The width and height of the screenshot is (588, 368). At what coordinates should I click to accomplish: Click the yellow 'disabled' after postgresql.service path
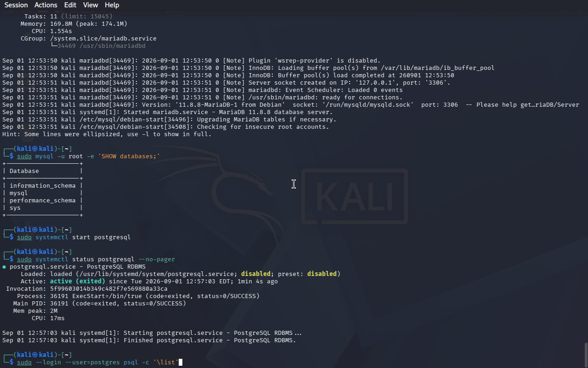pyautogui.click(x=256, y=274)
